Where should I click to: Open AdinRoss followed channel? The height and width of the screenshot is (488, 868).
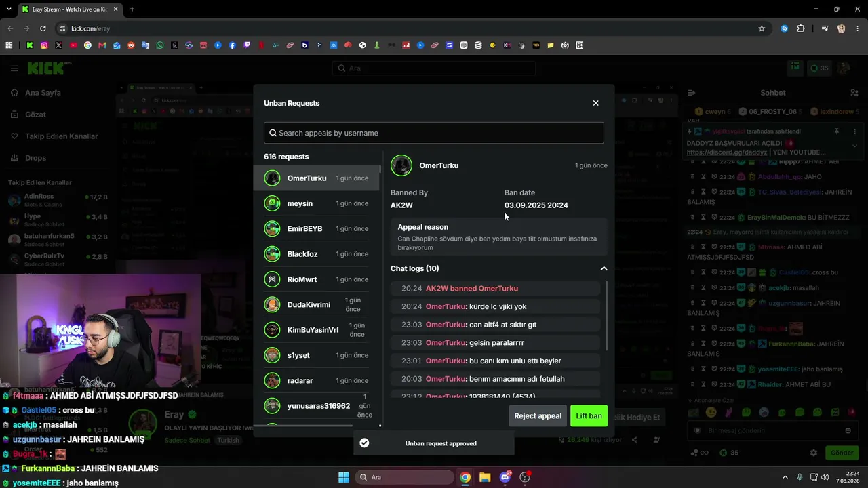click(58, 200)
